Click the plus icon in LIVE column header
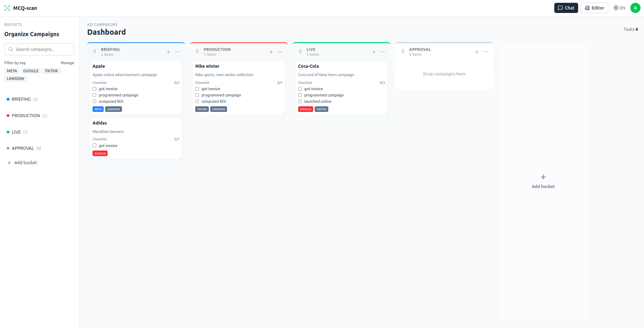This screenshot has height=328, width=644. pos(374,52)
